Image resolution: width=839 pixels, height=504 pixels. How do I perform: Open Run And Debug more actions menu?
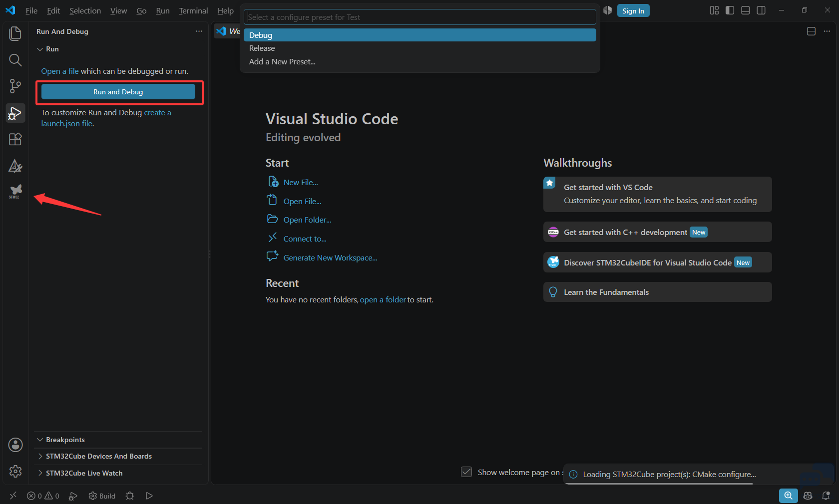click(x=199, y=31)
